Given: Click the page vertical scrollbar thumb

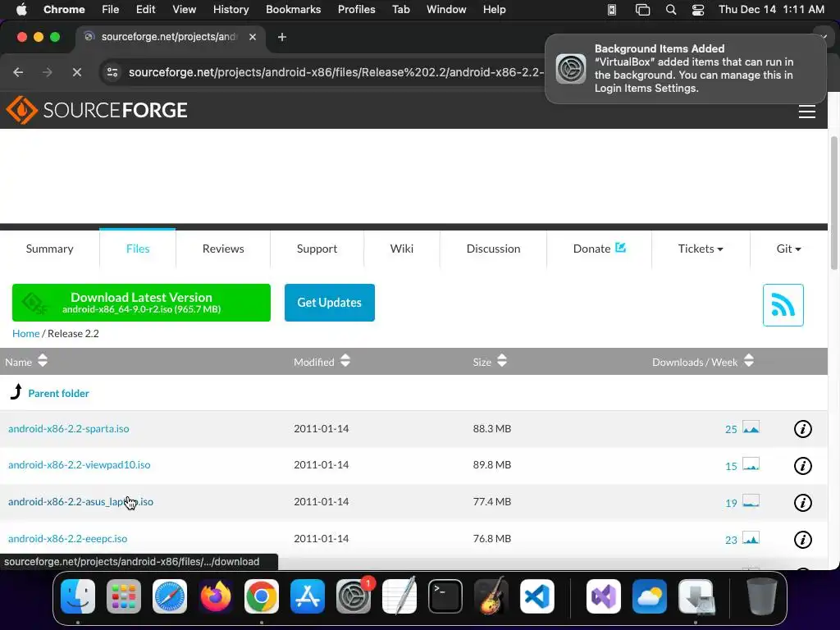Looking at the screenshot, I should [834, 203].
